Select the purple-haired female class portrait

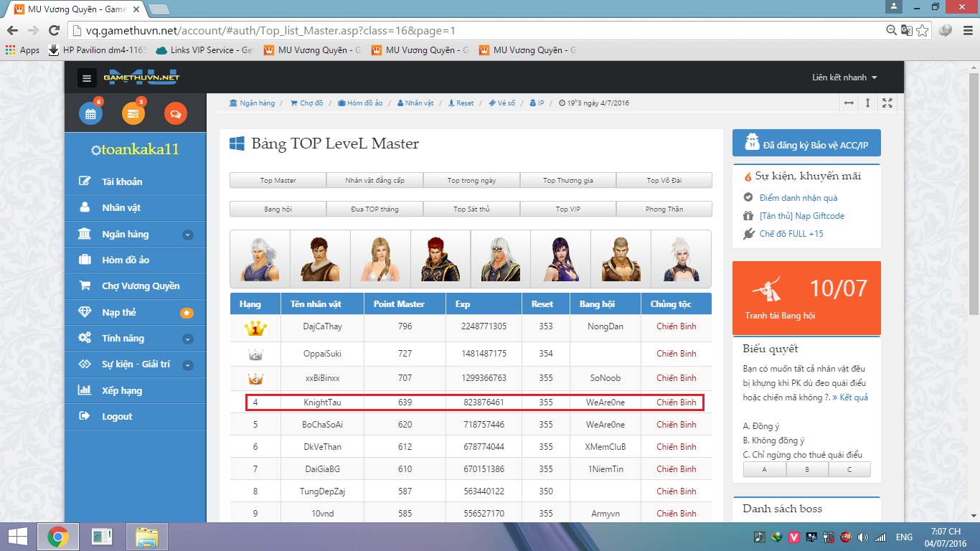point(560,259)
